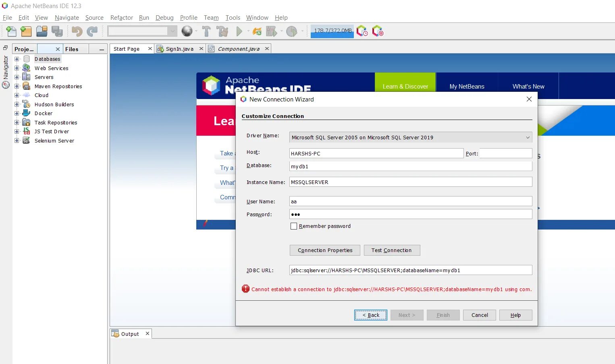Image resolution: width=615 pixels, height=364 pixels.
Task: Click the Servers node icon
Action: [x=27, y=77]
